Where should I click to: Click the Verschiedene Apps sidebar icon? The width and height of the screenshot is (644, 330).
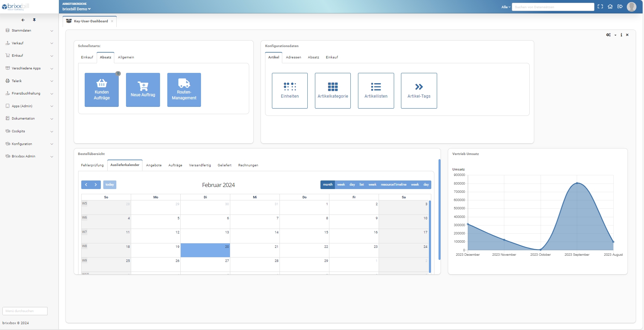(8, 68)
